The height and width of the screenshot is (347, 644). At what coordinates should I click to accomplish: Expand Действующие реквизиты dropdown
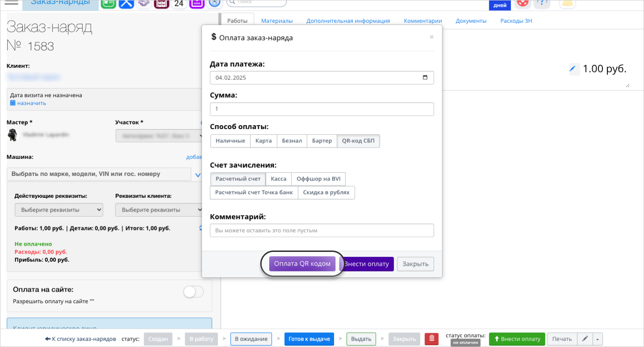[59, 210]
